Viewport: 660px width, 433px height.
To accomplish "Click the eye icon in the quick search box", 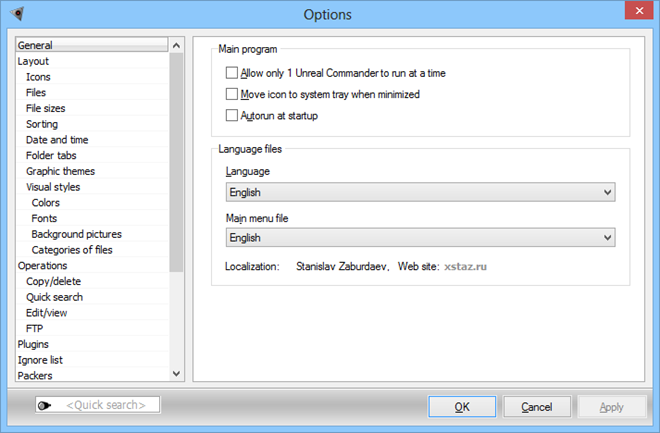I will point(44,406).
